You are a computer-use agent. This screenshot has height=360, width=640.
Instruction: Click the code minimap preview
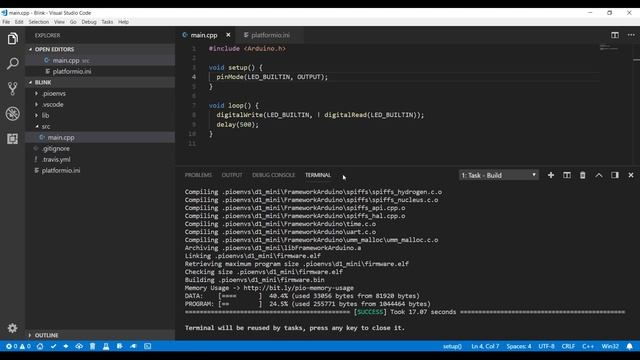609,47
